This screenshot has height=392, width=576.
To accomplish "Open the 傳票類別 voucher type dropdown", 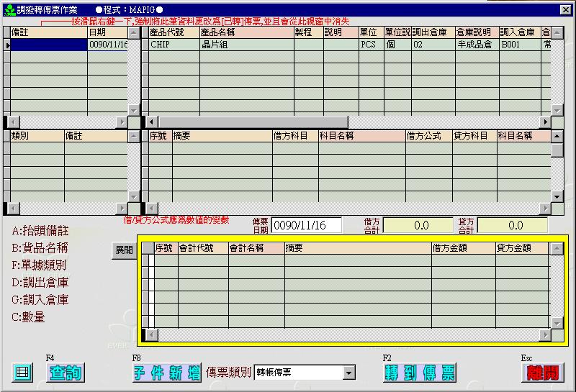I will point(349,373).
